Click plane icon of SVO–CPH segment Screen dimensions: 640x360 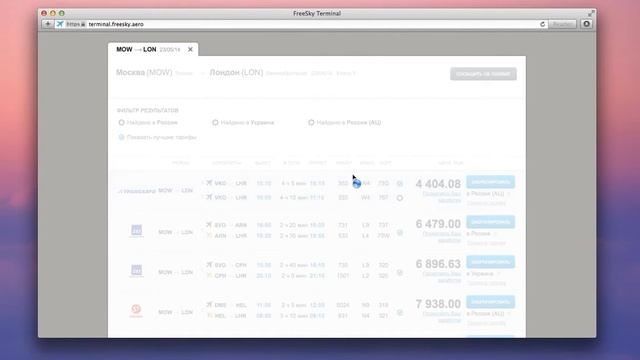click(209, 264)
